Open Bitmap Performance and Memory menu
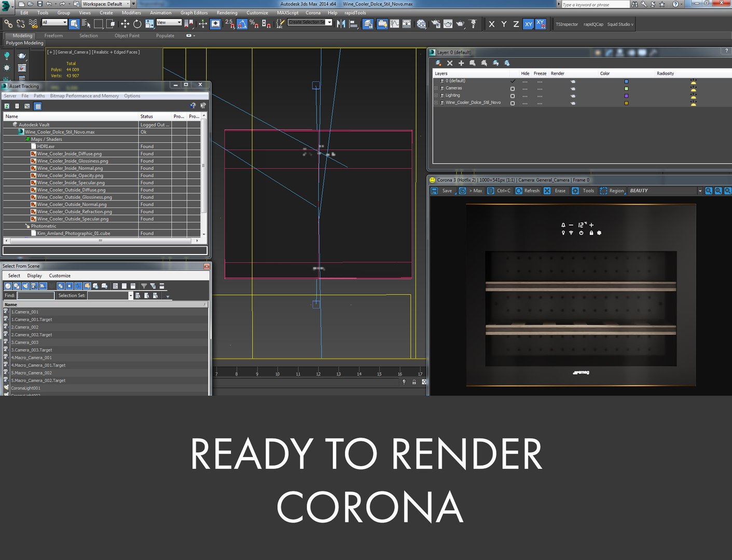 85,96
